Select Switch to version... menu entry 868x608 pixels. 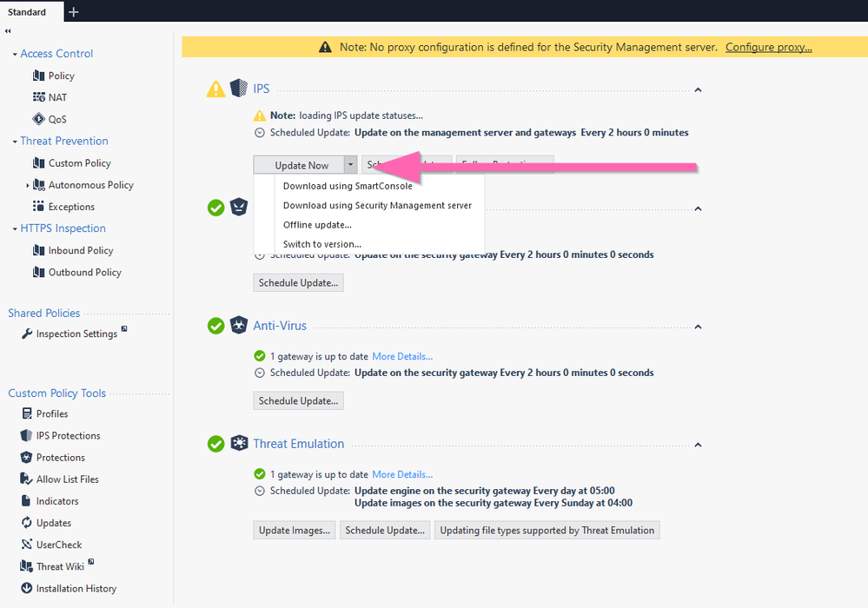pyautogui.click(x=322, y=244)
